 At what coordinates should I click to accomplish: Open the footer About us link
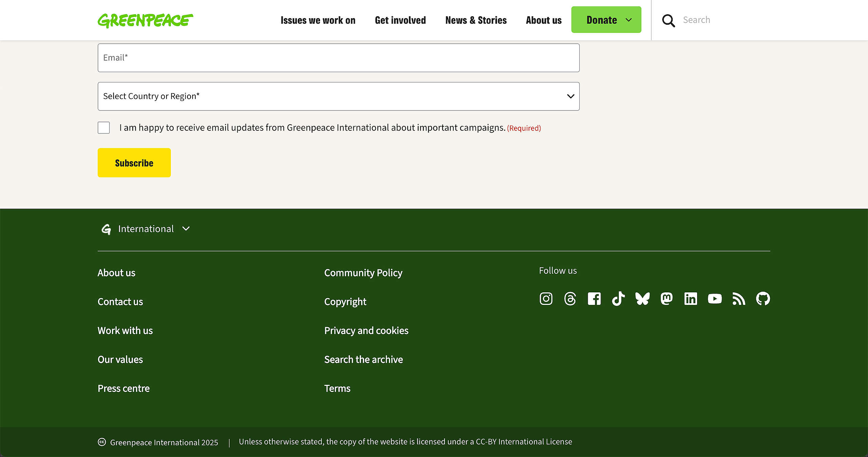(116, 273)
